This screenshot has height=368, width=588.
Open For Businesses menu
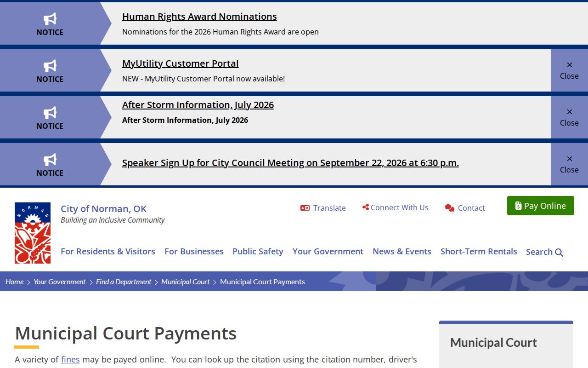194,252
